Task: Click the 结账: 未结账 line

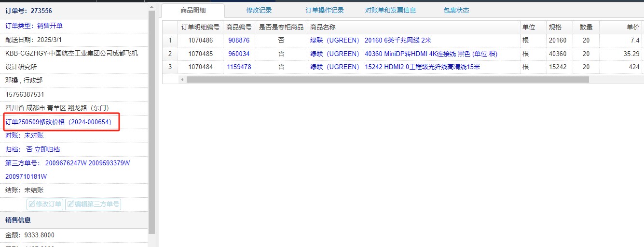Action: click(x=25, y=190)
